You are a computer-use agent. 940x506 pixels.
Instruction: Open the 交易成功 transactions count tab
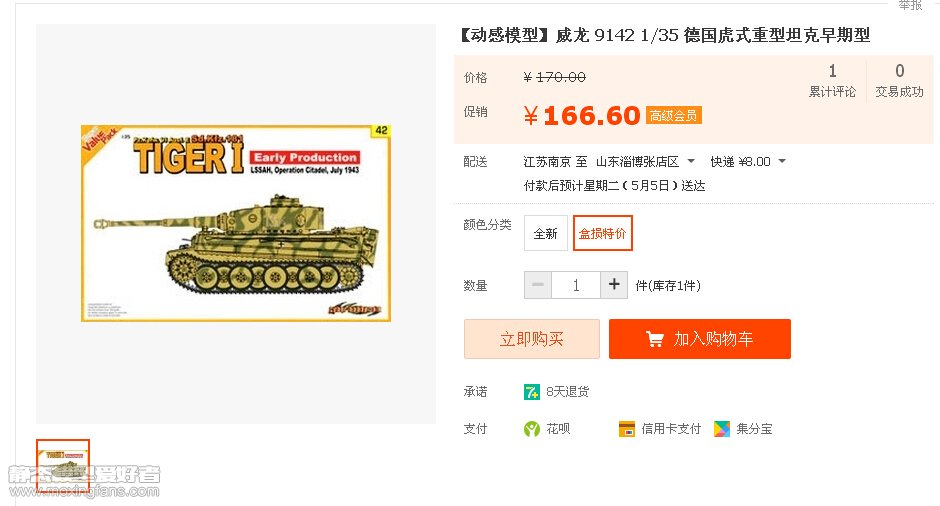[899, 81]
